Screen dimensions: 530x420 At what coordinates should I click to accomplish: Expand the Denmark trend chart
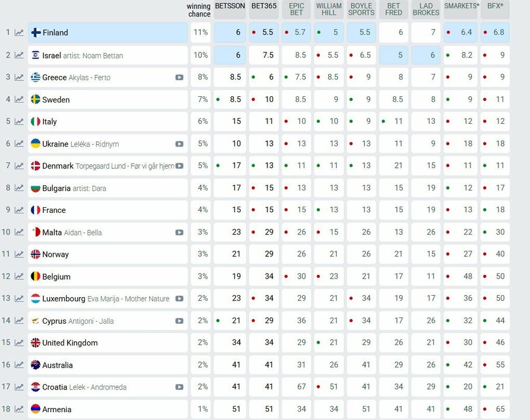[19, 166]
